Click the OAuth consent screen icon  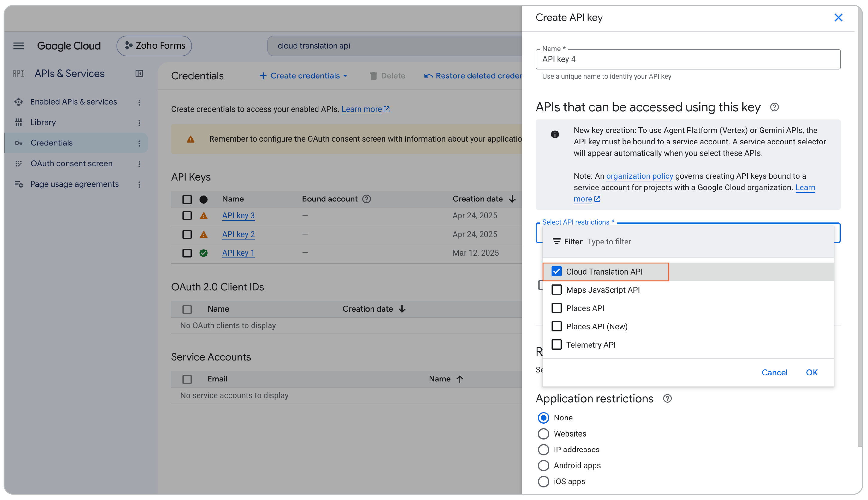tap(19, 163)
